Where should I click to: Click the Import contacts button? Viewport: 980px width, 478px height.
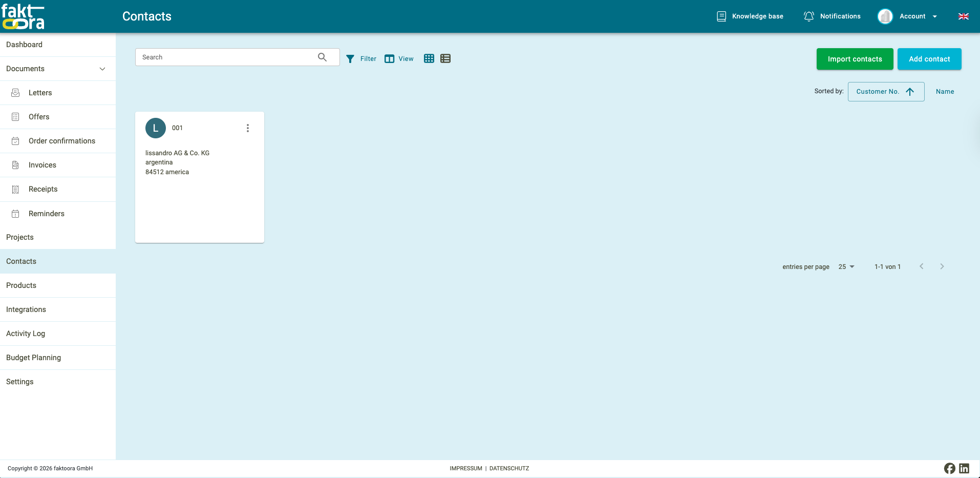point(855,59)
